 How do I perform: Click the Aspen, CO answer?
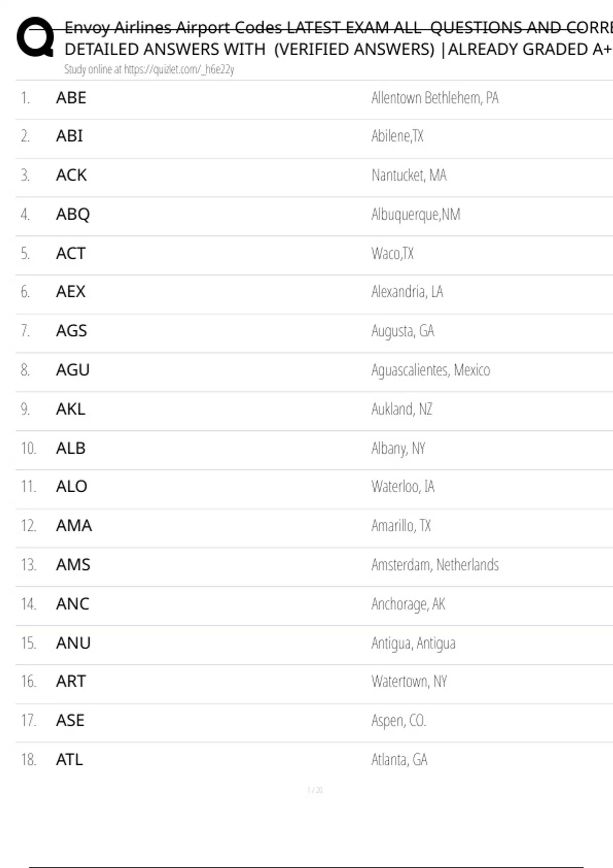(x=398, y=720)
